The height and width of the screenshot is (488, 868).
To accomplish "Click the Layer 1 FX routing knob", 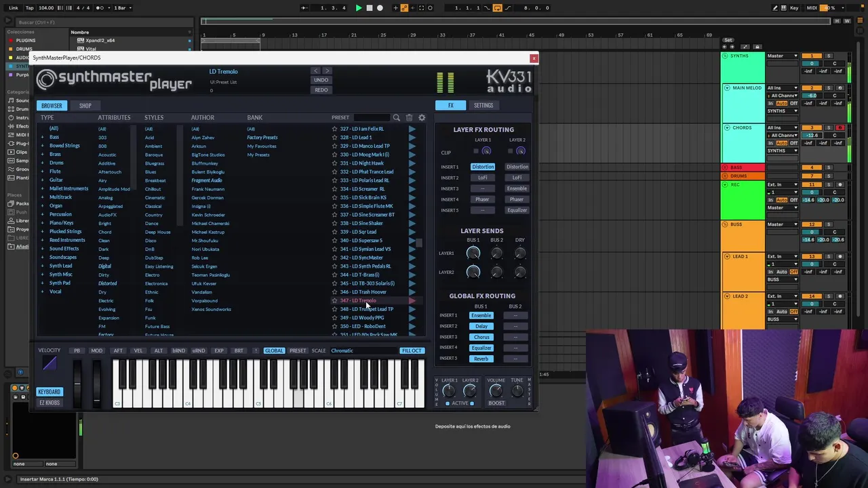I will tap(486, 151).
